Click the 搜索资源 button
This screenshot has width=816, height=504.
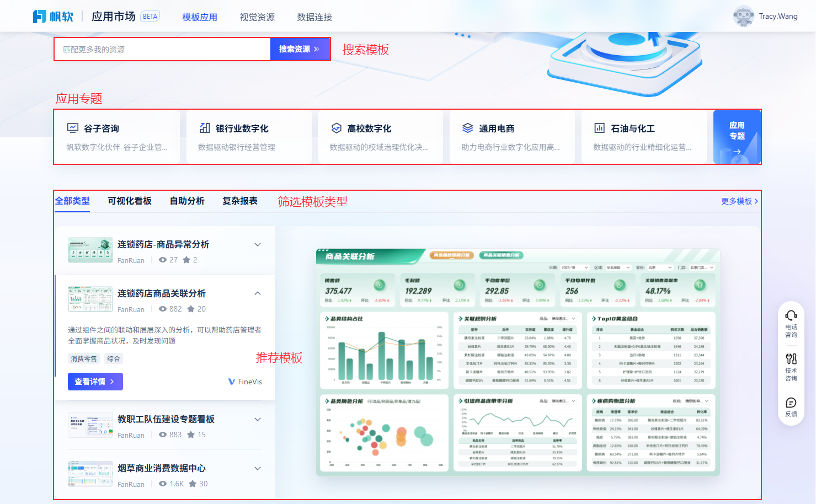[300, 49]
